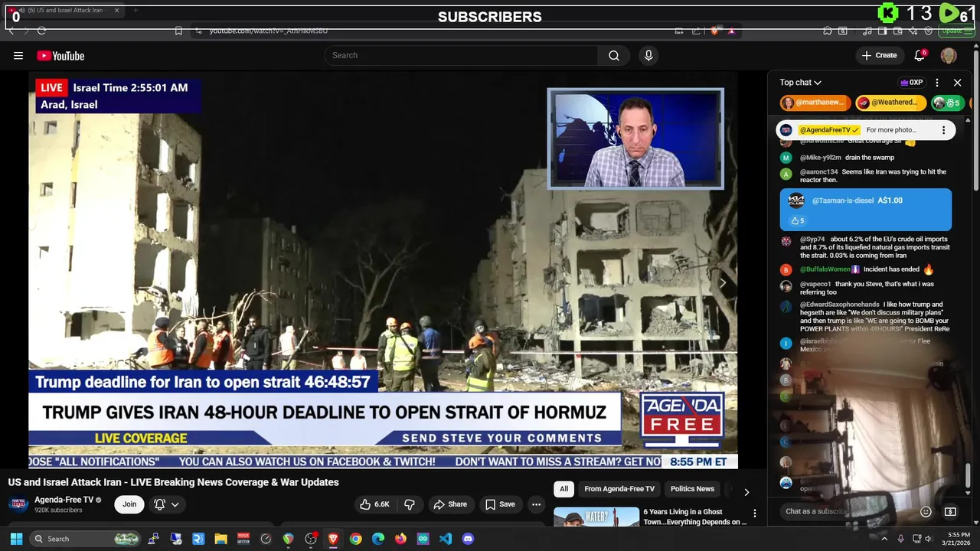980x551 pixels.
Task: Open Discord from the taskbar
Action: 468,539
